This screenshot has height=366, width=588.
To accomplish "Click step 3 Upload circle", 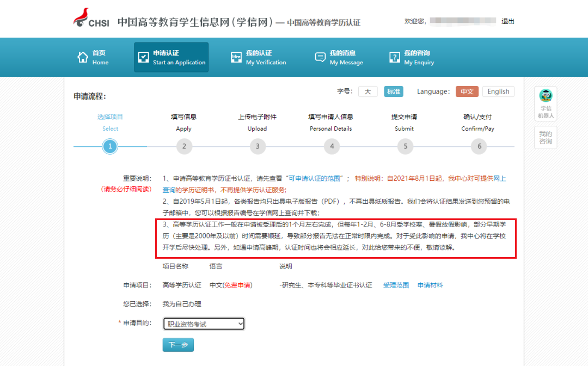I will point(258,146).
